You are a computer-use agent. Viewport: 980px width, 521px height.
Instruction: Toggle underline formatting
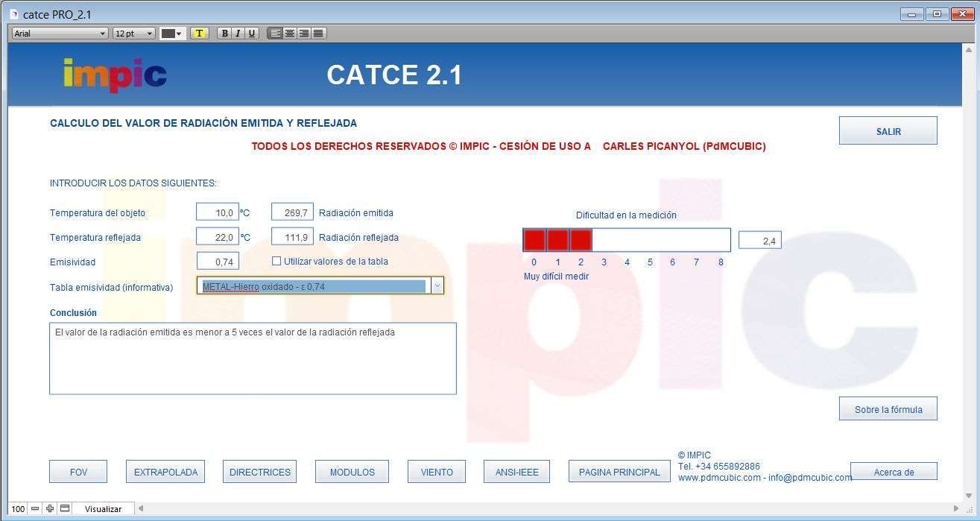252,33
